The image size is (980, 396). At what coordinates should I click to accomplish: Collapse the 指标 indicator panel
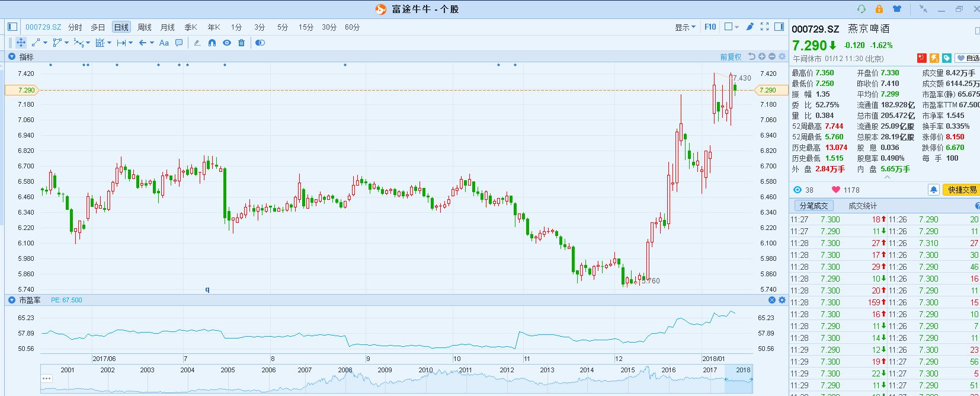[x=11, y=57]
